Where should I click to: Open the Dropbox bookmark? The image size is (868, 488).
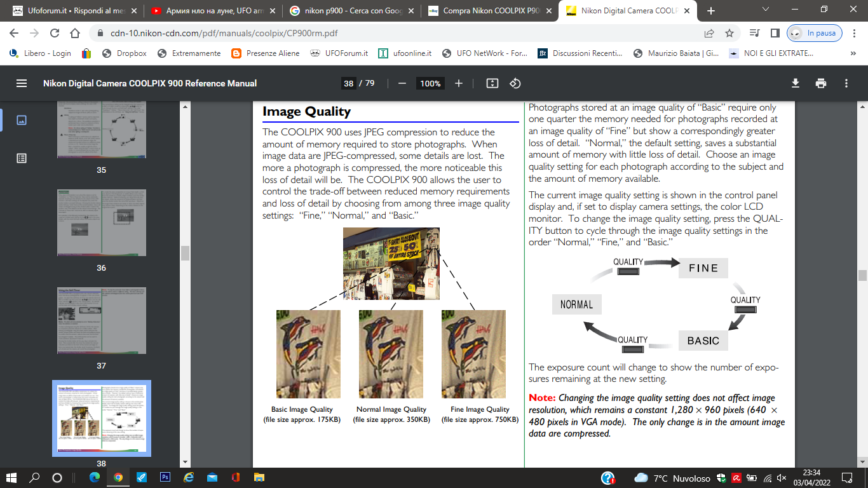[x=125, y=53]
